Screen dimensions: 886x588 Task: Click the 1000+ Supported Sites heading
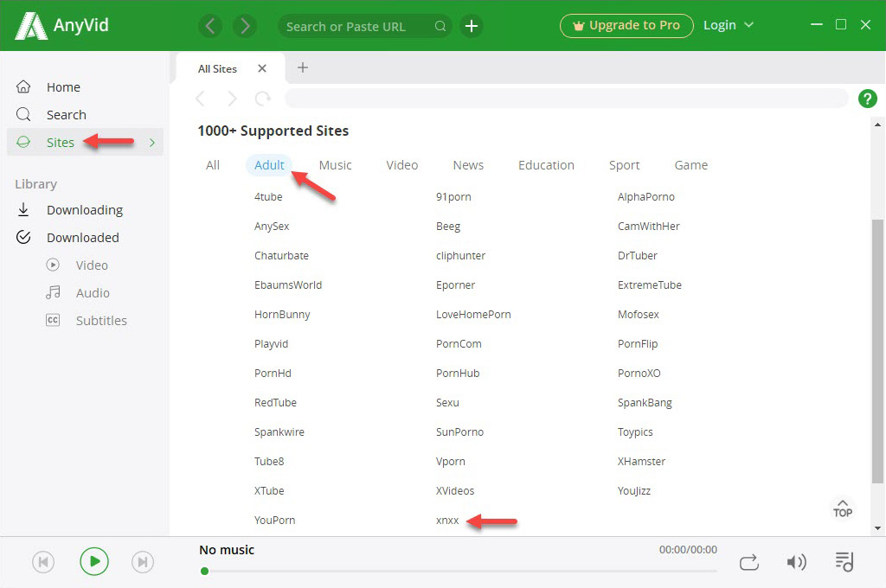(x=273, y=131)
